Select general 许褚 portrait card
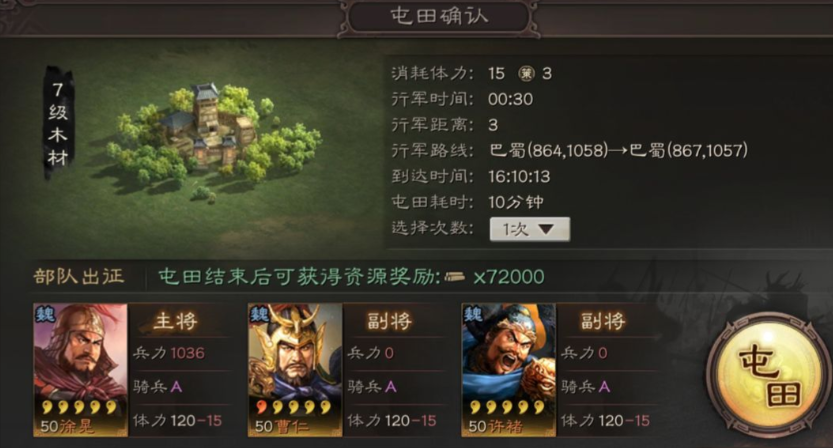The image size is (833, 448). click(508, 370)
